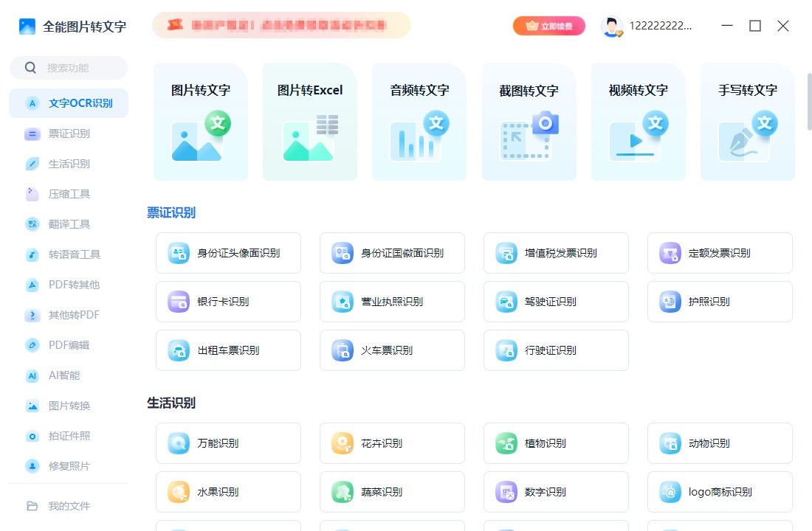This screenshot has height=531, width=812.
Task: Open the AI智能 sidebar section
Action: pyautogui.click(x=68, y=375)
